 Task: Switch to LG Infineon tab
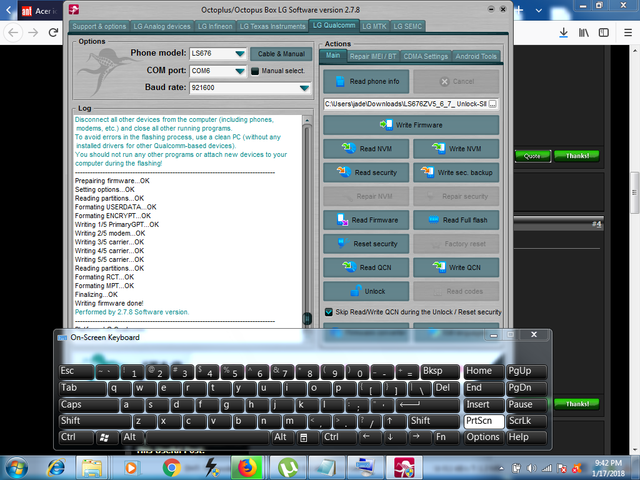pos(215,27)
